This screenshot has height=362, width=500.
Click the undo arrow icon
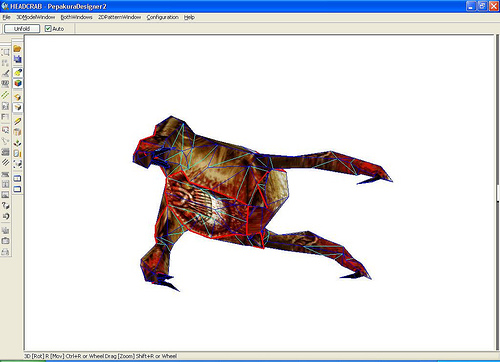click(x=5, y=216)
